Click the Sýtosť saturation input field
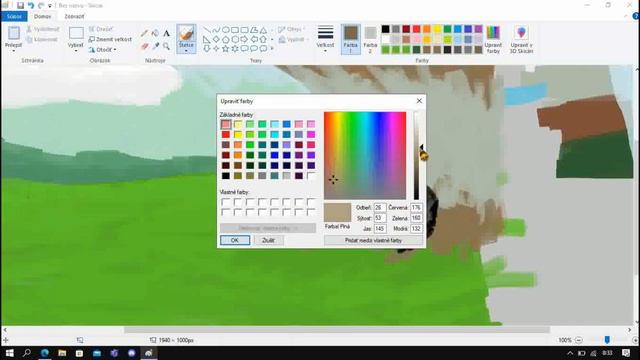640x360 pixels. pos(380,218)
